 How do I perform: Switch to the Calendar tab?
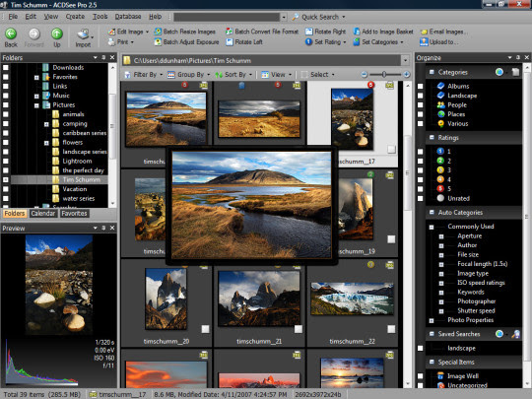(x=43, y=214)
